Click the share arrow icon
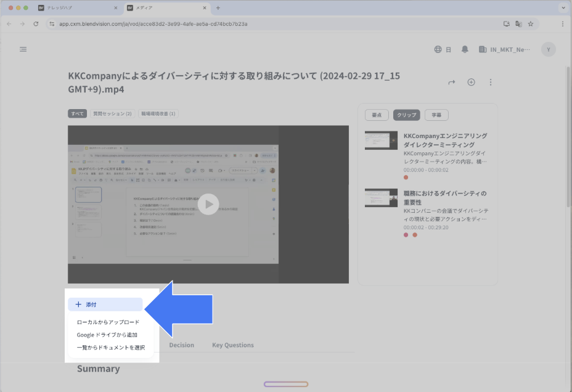This screenshot has width=572, height=392. pyautogui.click(x=452, y=83)
